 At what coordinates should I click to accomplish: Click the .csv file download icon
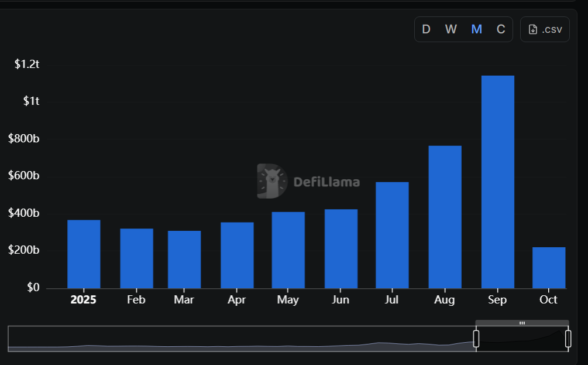(x=532, y=29)
